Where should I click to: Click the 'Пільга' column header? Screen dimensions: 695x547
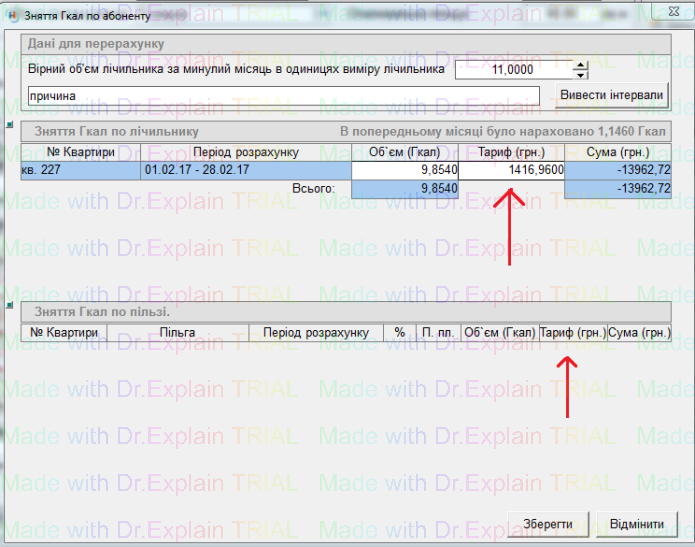177,332
